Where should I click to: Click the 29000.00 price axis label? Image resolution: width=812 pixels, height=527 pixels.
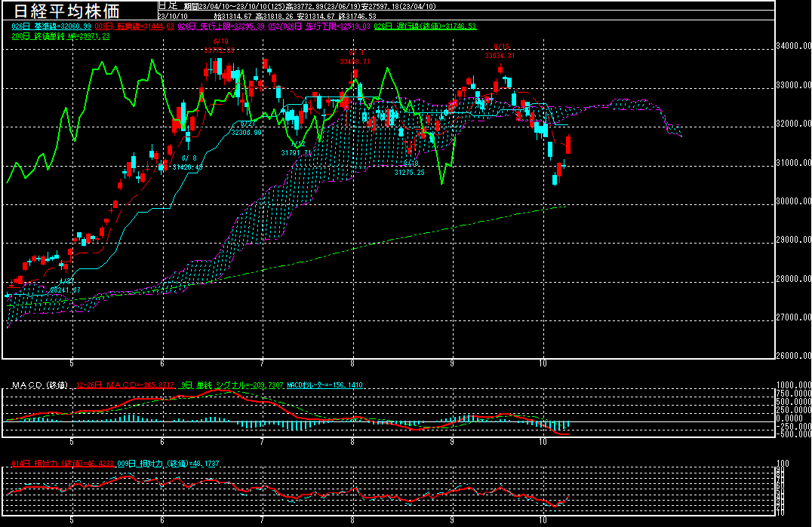pos(793,240)
